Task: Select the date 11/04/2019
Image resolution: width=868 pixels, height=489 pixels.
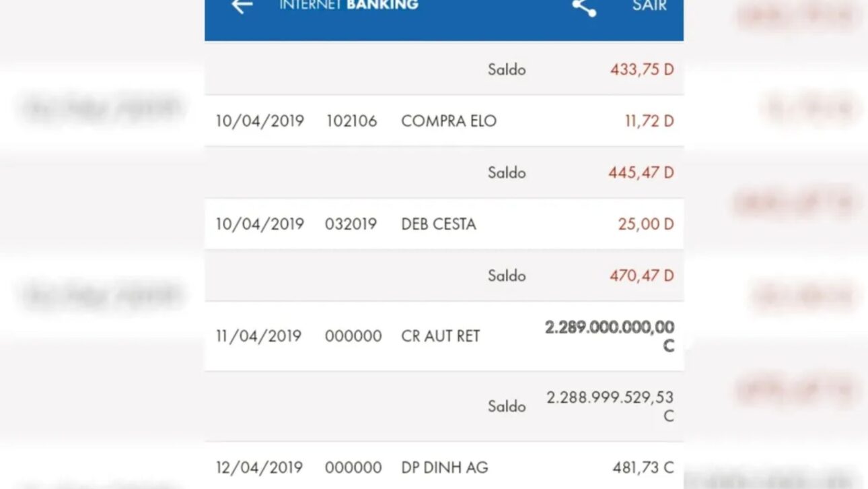Action: point(260,336)
